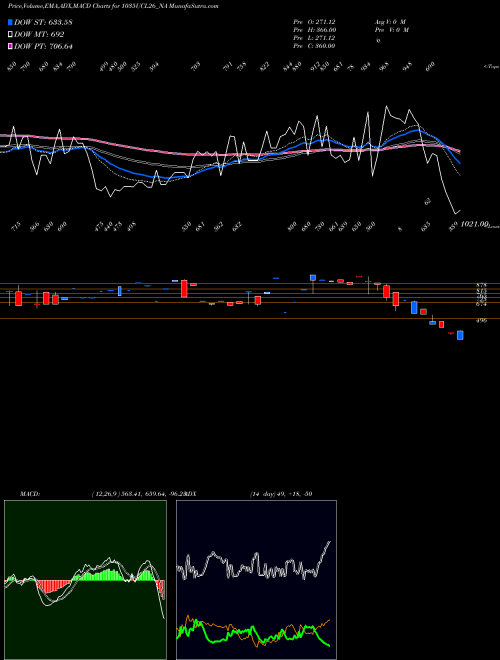Viewport: 500px width, 660px height.
Task: Select the 'DOW PT: 706.64' legend label
Action: click(43, 46)
